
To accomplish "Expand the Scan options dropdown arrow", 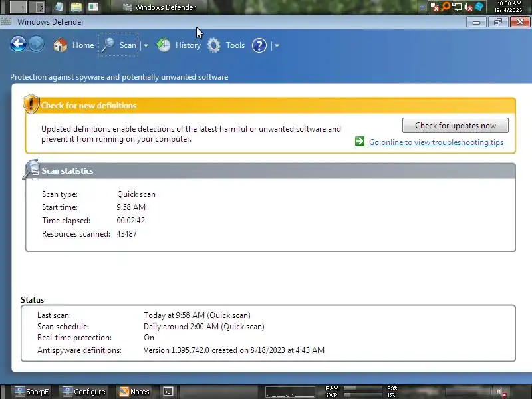I will (x=146, y=45).
